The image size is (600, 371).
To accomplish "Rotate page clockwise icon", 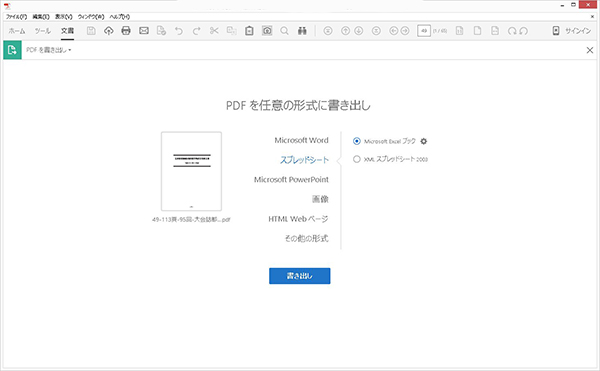I will click(512, 31).
